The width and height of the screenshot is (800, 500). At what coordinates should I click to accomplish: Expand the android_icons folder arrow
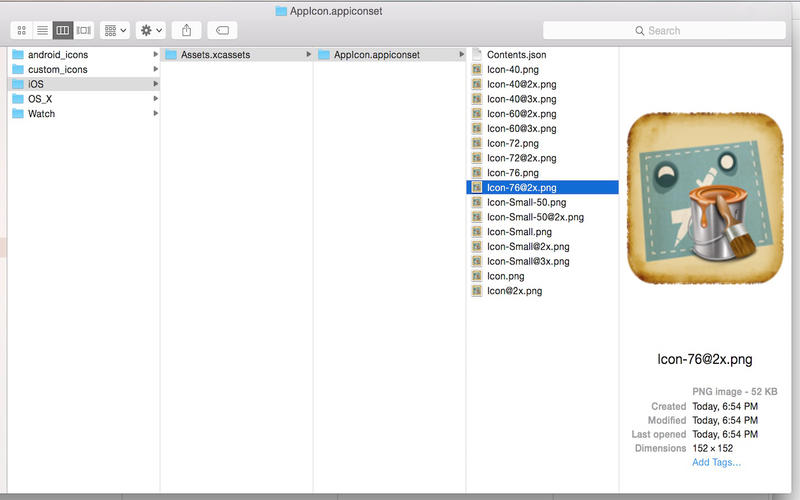click(x=155, y=55)
